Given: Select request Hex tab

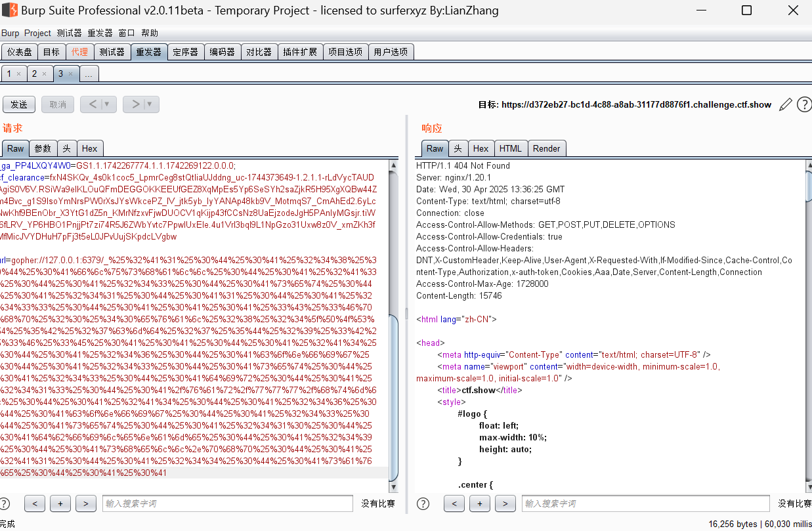Looking at the screenshot, I should [89, 148].
